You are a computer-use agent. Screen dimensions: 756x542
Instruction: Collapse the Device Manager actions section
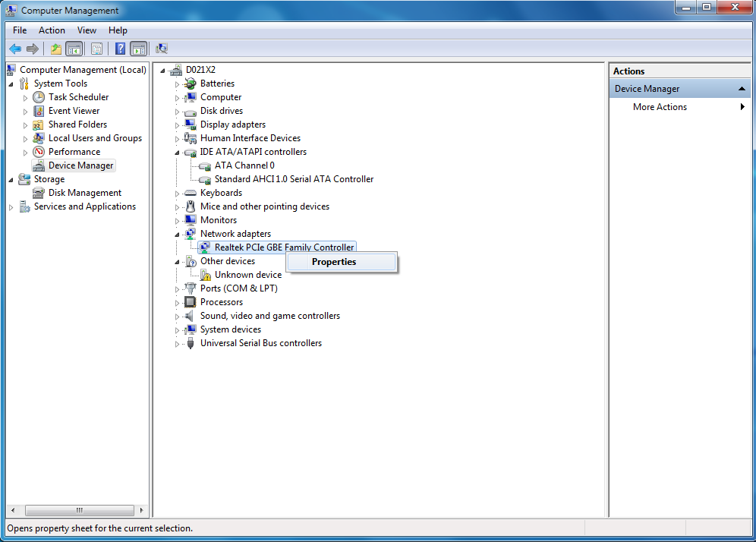point(742,89)
